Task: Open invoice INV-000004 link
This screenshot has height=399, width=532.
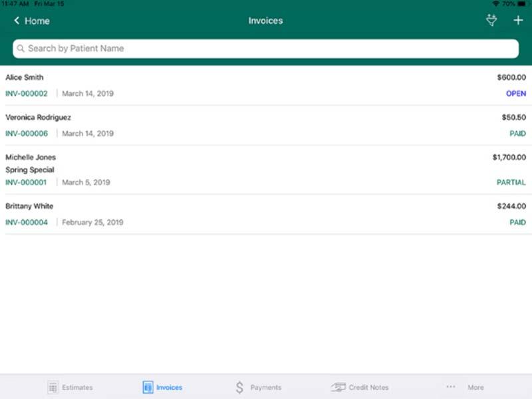Action: (x=27, y=223)
